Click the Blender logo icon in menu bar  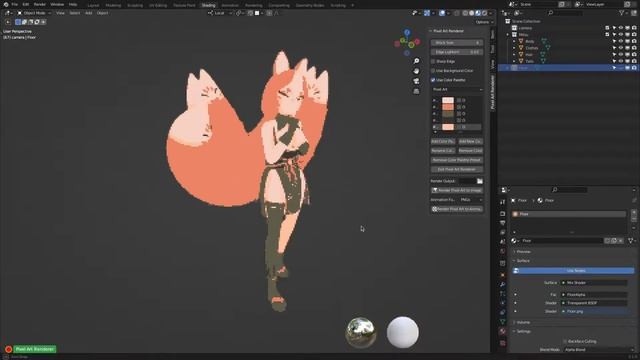coord(6,4)
